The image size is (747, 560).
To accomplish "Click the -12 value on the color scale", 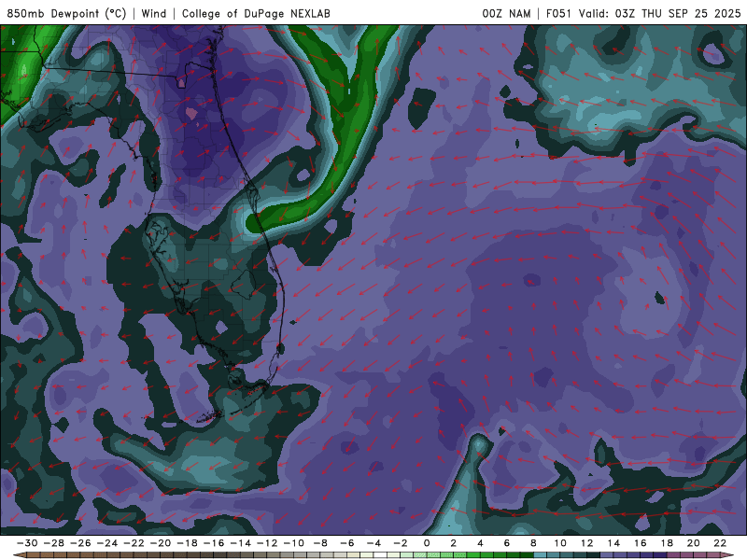I will (267, 543).
